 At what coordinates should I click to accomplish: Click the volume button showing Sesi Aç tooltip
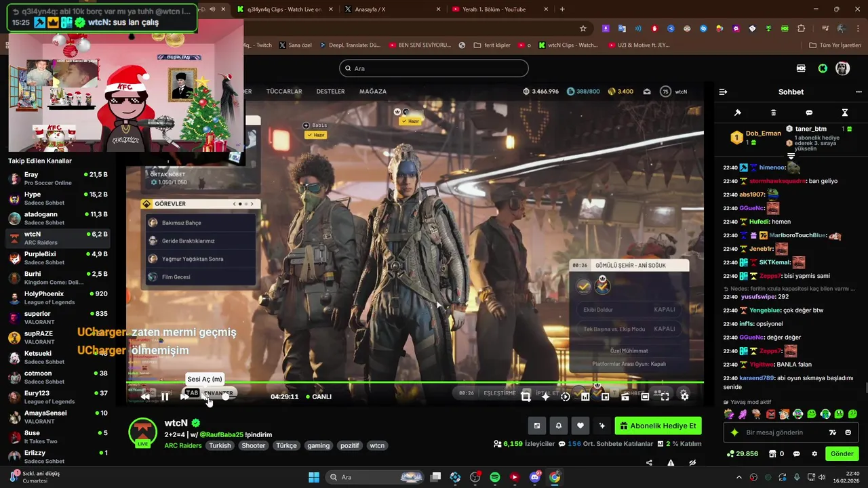(205, 396)
